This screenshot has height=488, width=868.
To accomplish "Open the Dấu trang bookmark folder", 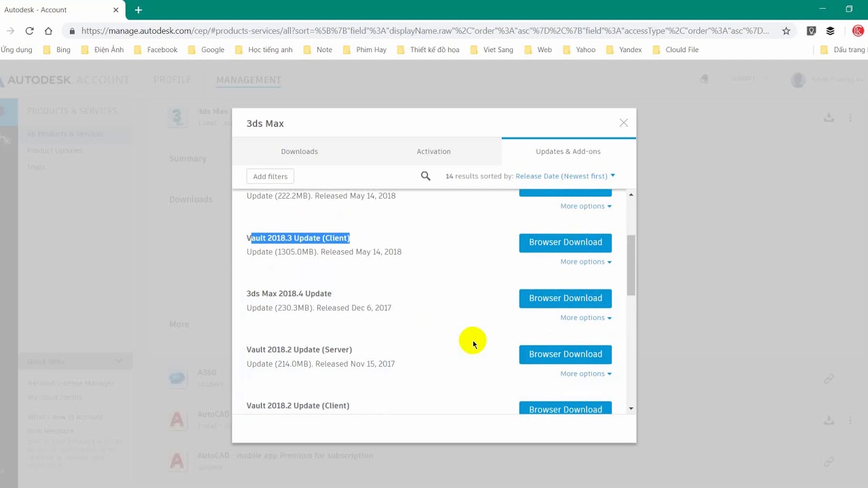I will [843, 49].
